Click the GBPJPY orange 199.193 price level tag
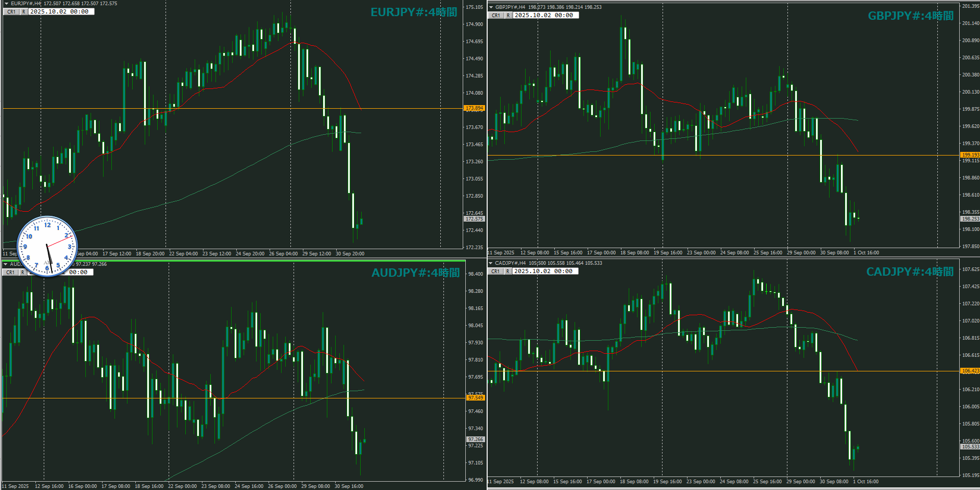This screenshot has height=490, width=980. click(970, 154)
